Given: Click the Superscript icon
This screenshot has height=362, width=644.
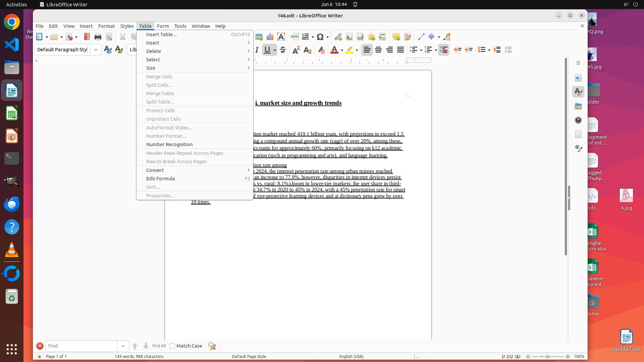Looking at the screenshot, I should click(x=296, y=50).
